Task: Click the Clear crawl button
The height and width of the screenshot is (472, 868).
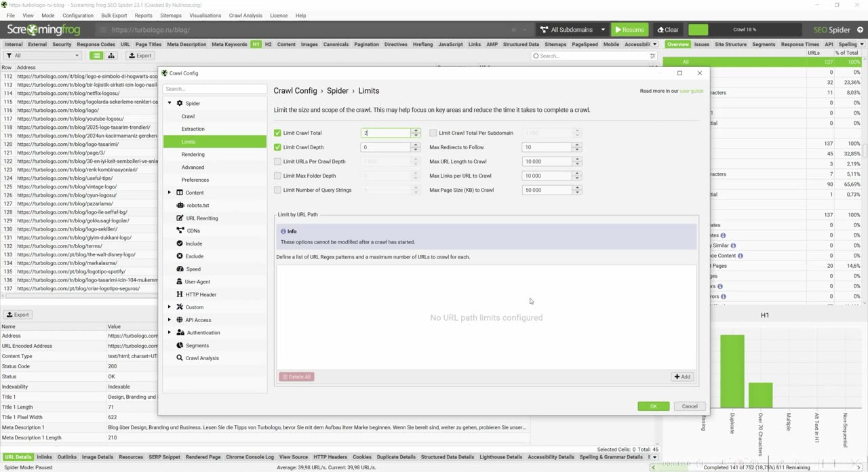Action: tap(668, 30)
